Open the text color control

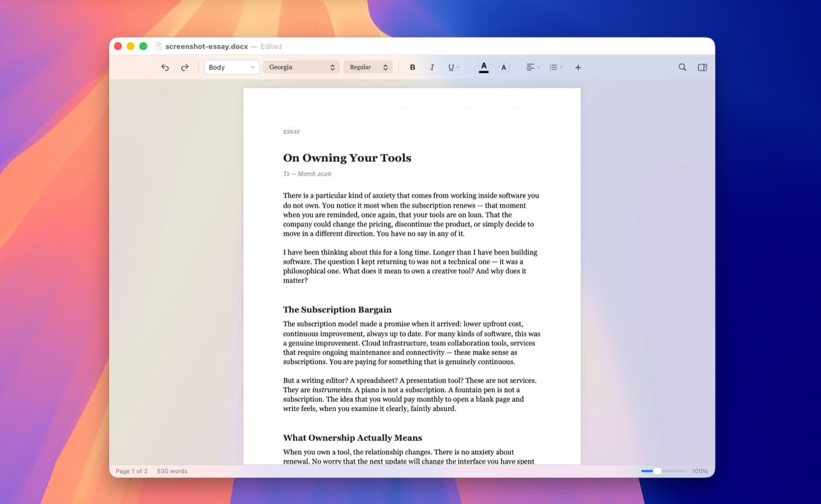(x=483, y=67)
